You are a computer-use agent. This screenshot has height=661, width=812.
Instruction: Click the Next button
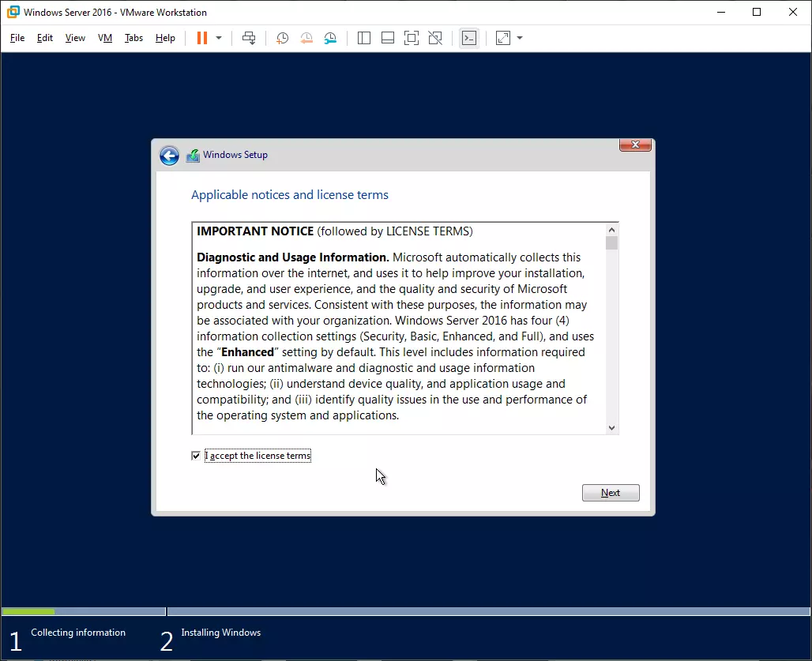coord(611,493)
